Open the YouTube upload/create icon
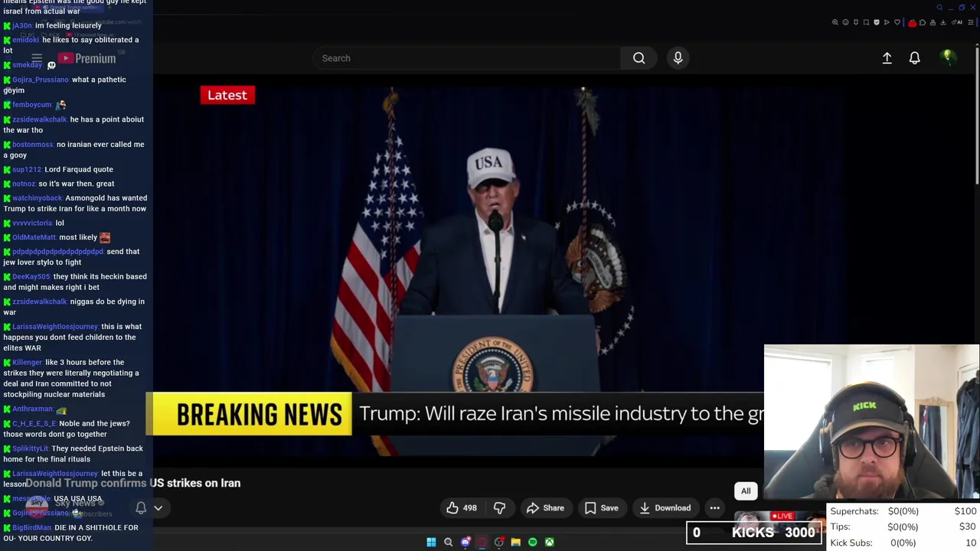 [887, 58]
